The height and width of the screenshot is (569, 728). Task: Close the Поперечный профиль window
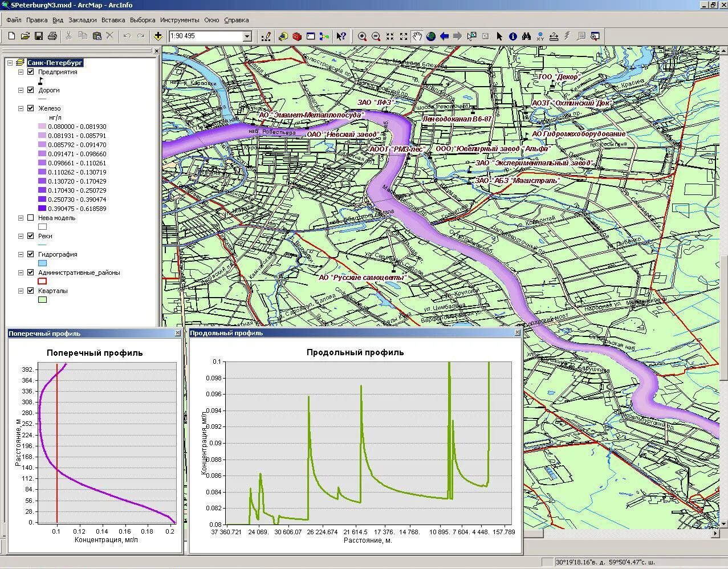(x=179, y=334)
